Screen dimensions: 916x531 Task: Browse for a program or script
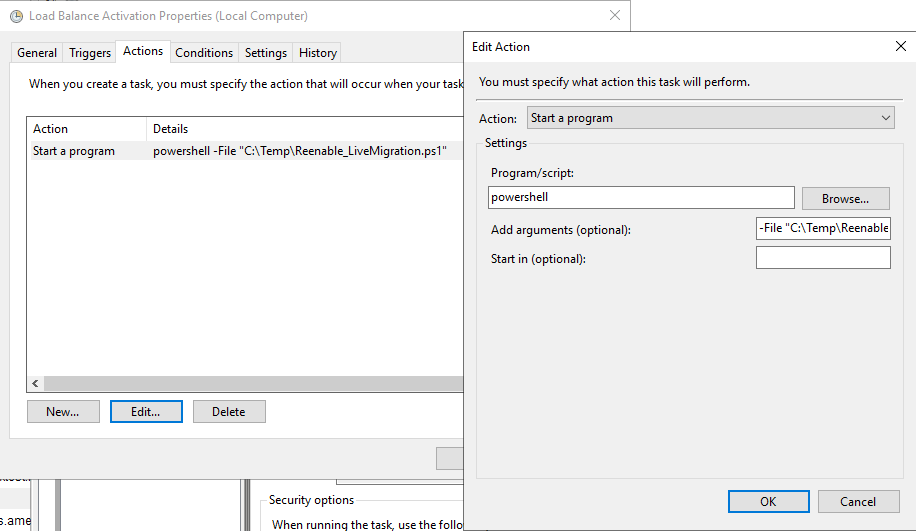845,198
